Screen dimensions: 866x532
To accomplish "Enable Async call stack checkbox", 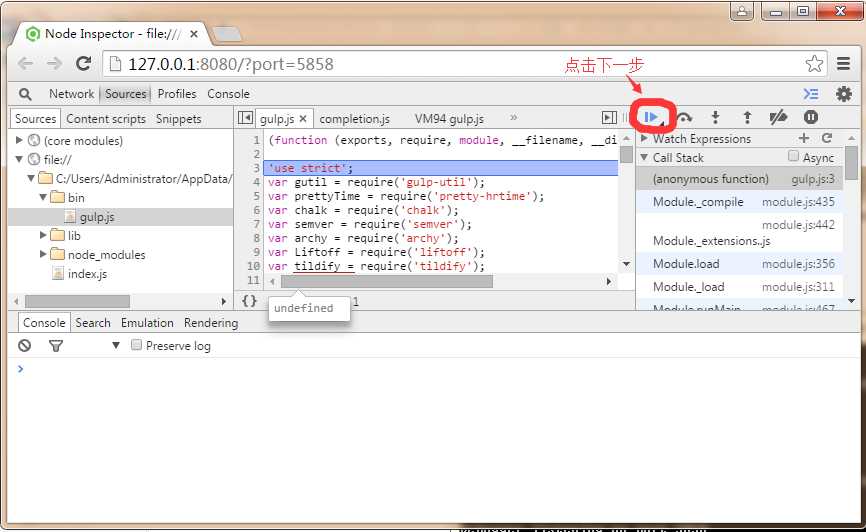I will (793, 156).
